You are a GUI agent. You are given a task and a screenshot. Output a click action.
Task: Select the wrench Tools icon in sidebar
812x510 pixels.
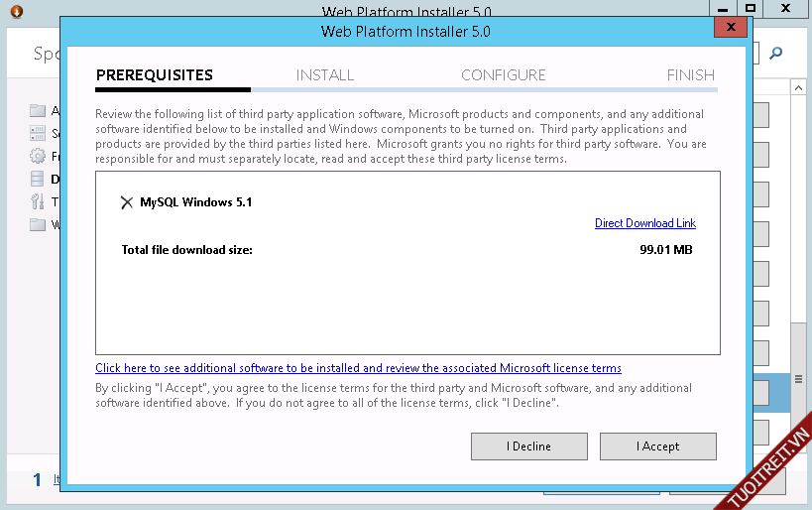pyautogui.click(x=38, y=202)
